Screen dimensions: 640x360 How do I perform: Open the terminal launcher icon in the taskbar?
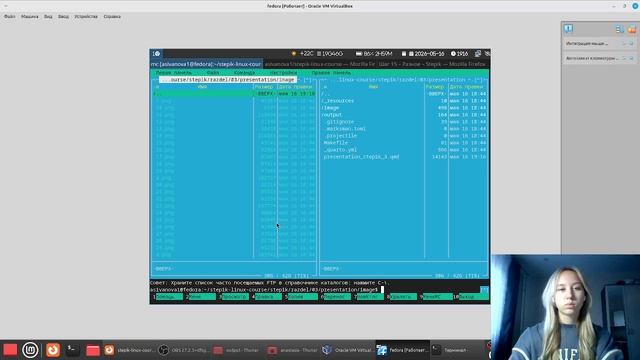[73, 350]
